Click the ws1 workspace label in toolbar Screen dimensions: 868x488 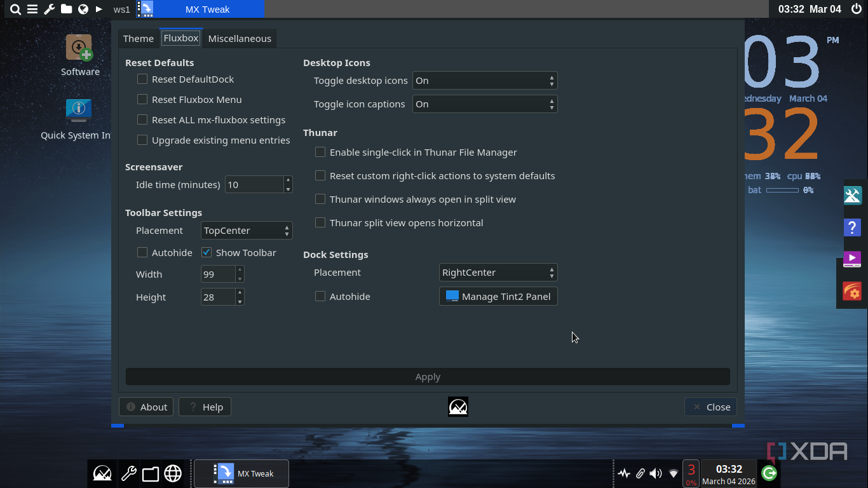pos(122,9)
